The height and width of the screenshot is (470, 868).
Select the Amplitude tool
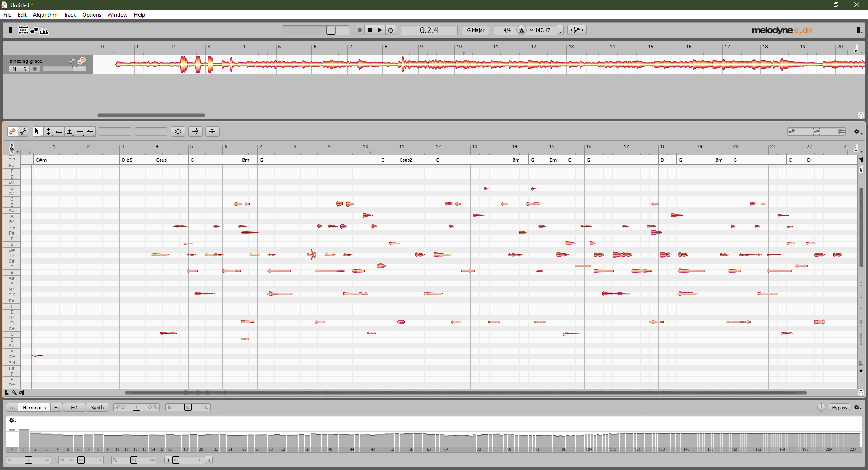click(70, 132)
